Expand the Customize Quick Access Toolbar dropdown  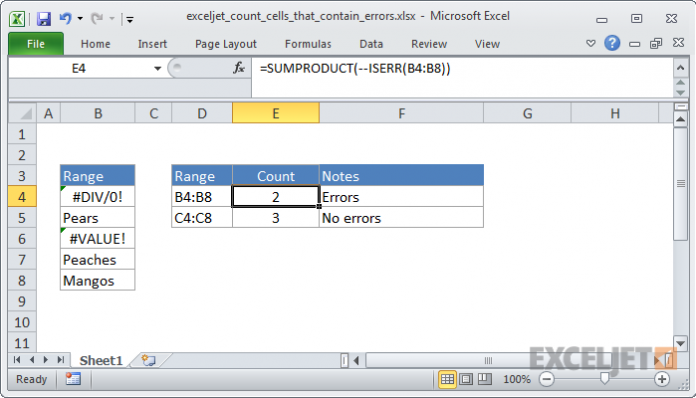tap(130, 19)
